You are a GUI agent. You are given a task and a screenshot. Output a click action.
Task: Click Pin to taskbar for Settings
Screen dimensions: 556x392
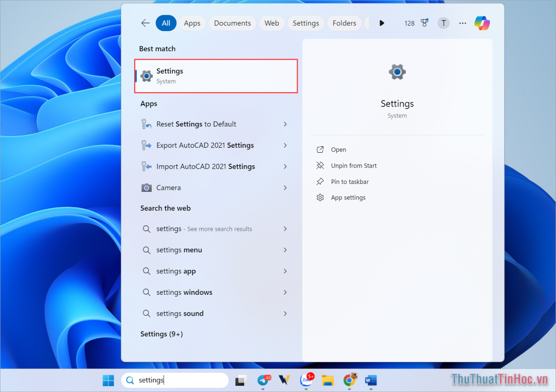point(349,182)
